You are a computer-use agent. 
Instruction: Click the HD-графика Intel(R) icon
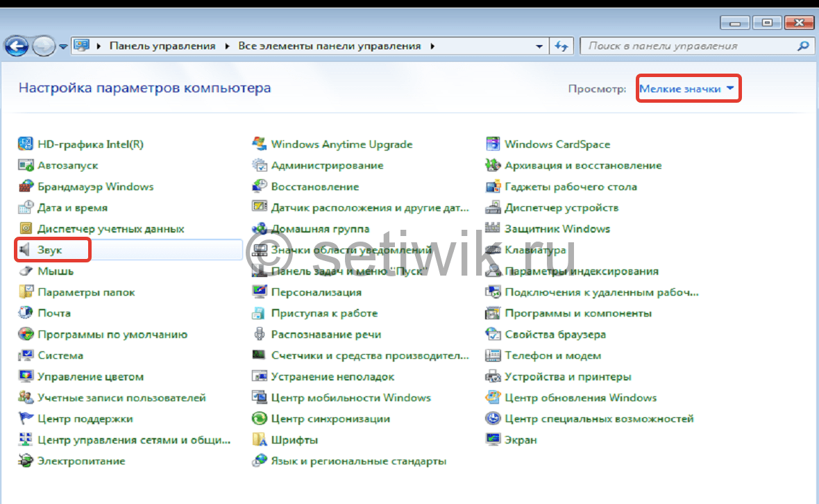25,144
